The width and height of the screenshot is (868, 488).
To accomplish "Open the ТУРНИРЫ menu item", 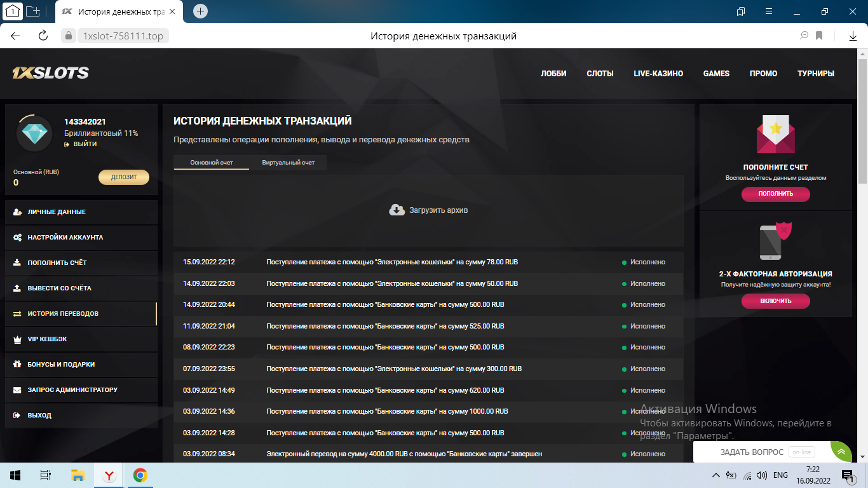I will tap(815, 73).
